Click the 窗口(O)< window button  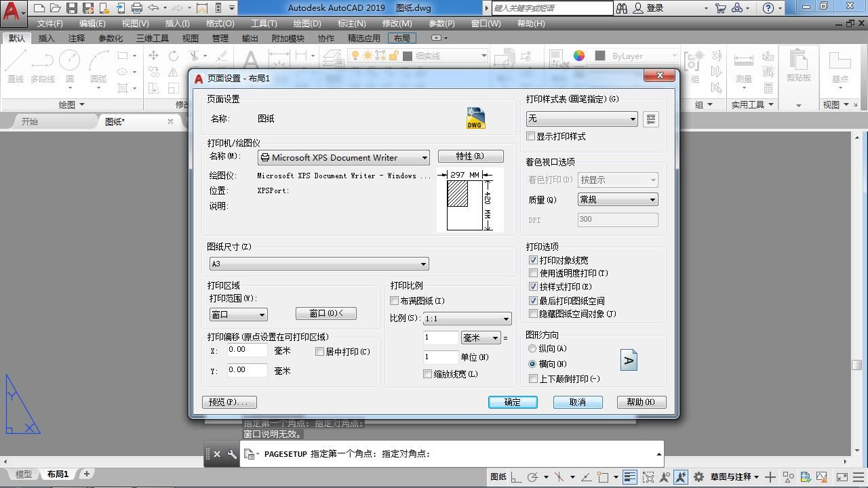tap(326, 313)
